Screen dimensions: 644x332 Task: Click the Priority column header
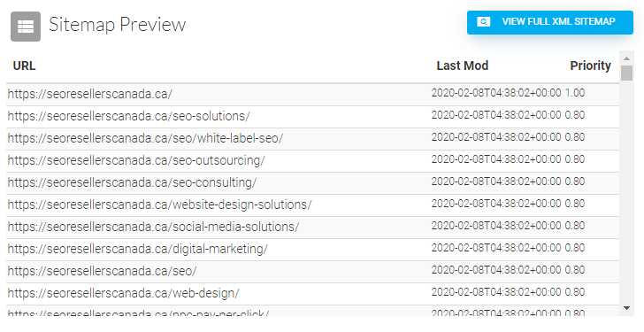(590, 66)
